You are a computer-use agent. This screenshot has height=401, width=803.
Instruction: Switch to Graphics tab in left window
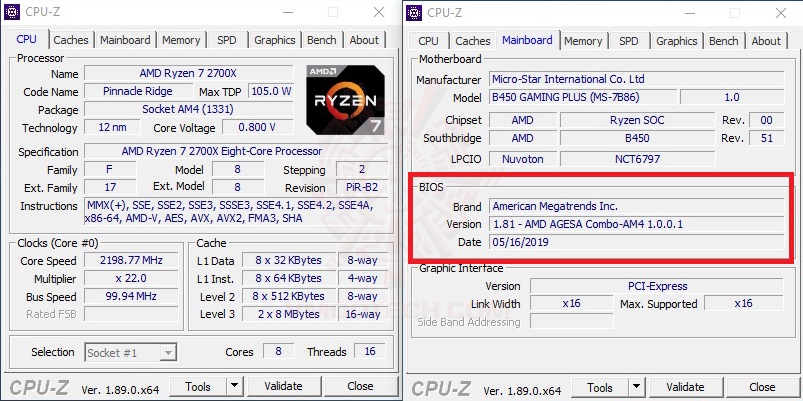coord(274,40)
